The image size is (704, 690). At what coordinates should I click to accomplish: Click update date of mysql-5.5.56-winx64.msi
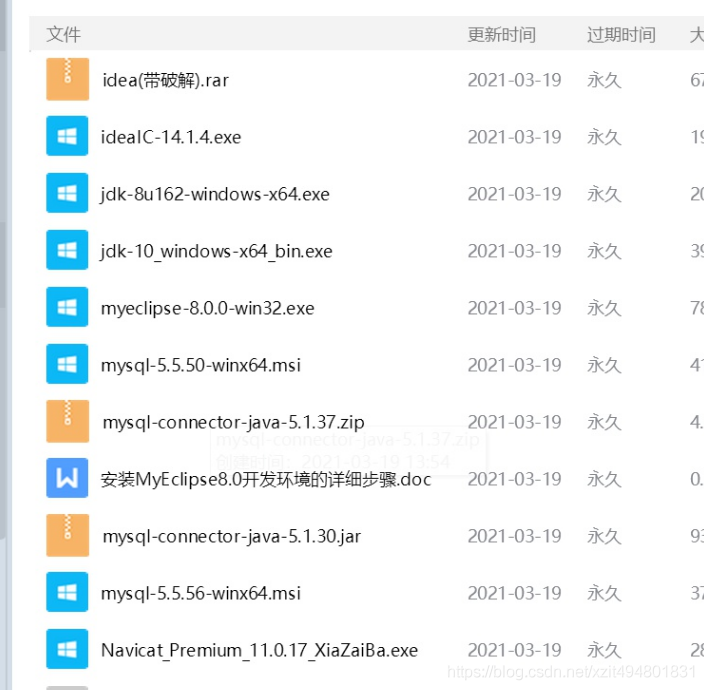pyautogui.click(x=515, y=593)
